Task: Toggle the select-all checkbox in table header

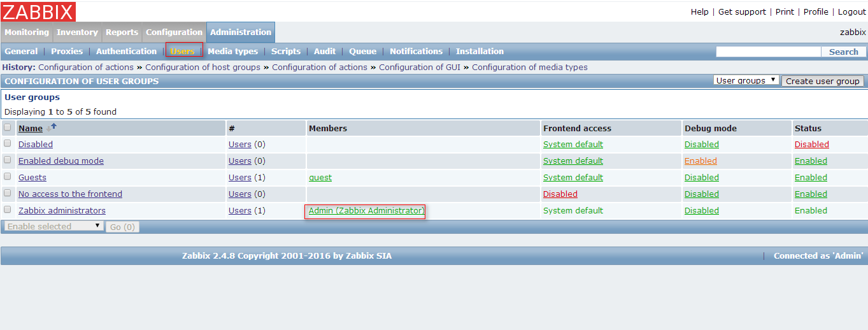Action: [8, 127]
